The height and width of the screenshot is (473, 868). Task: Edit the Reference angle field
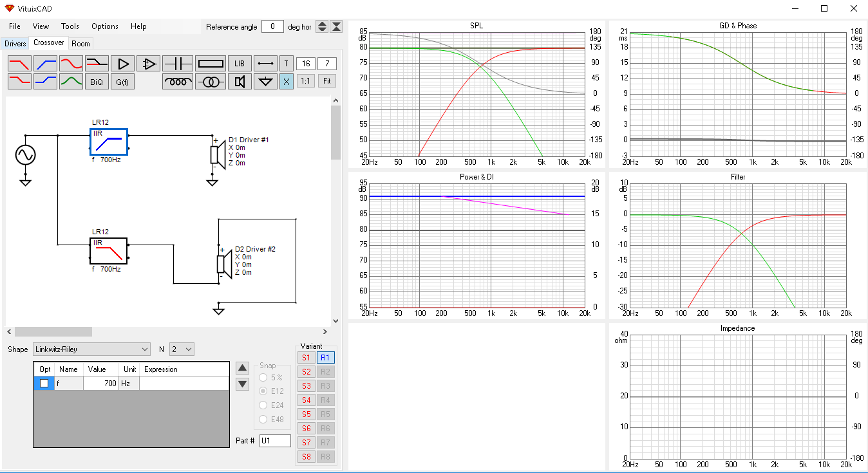[x=272, y=26]
